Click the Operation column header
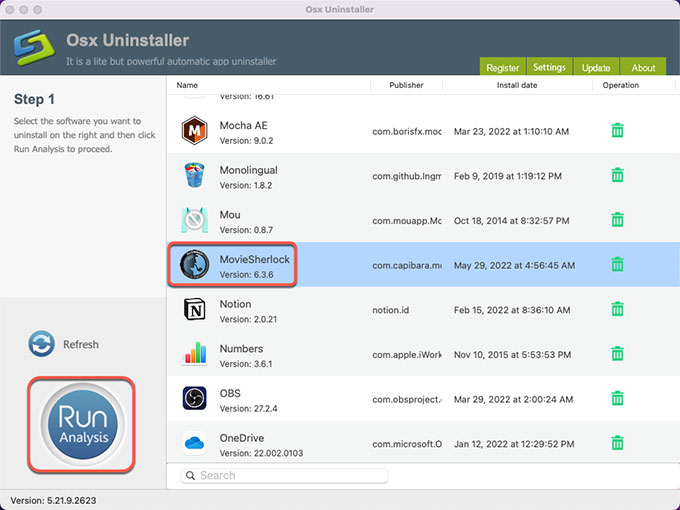The image size is (680, 510). [x=621, y=85]
